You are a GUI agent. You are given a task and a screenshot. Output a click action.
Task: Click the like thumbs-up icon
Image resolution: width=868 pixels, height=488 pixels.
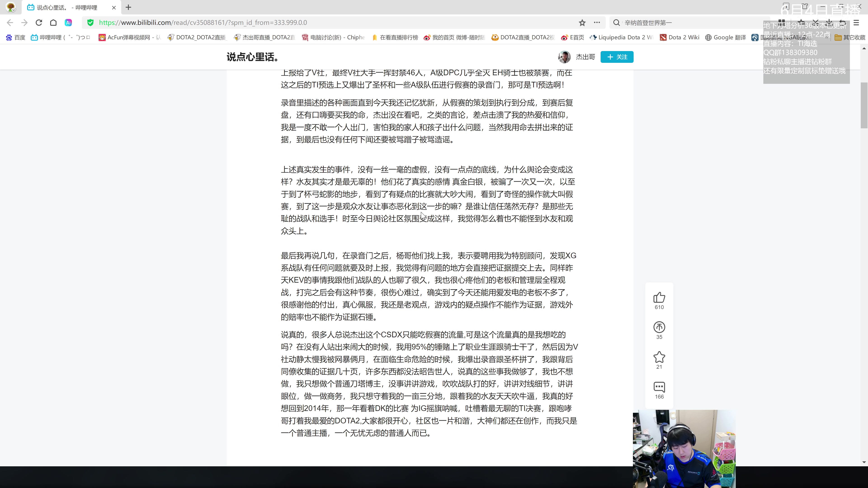click(x=659, y=298)
